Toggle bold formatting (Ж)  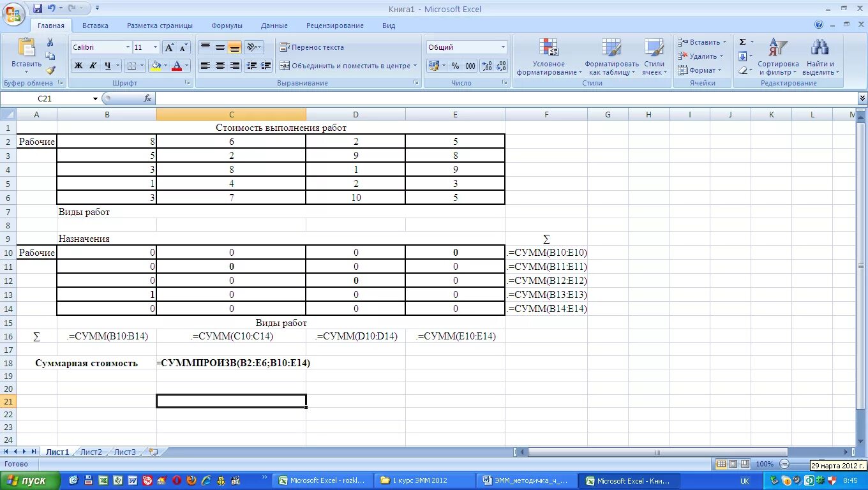(x=79, y=65)
